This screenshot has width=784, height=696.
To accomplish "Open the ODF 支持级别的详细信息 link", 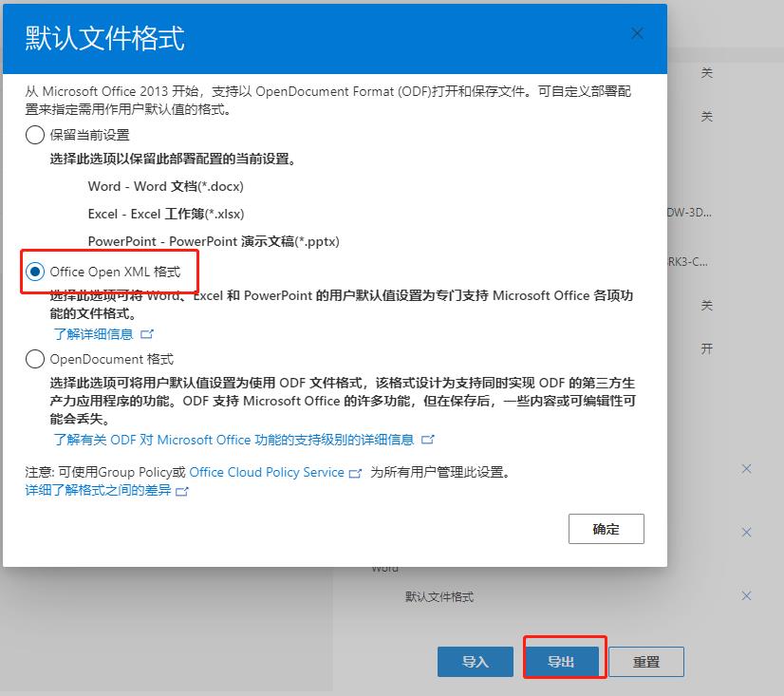I will coord(233,440).
